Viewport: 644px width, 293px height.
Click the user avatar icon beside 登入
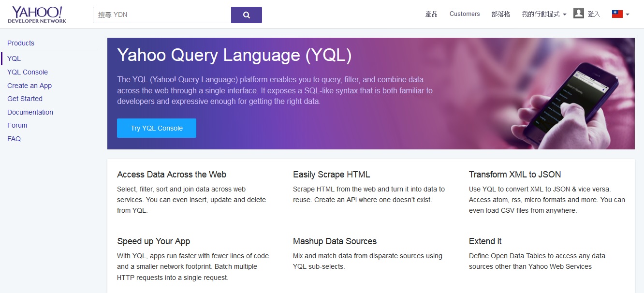click(x=579, y=14)
